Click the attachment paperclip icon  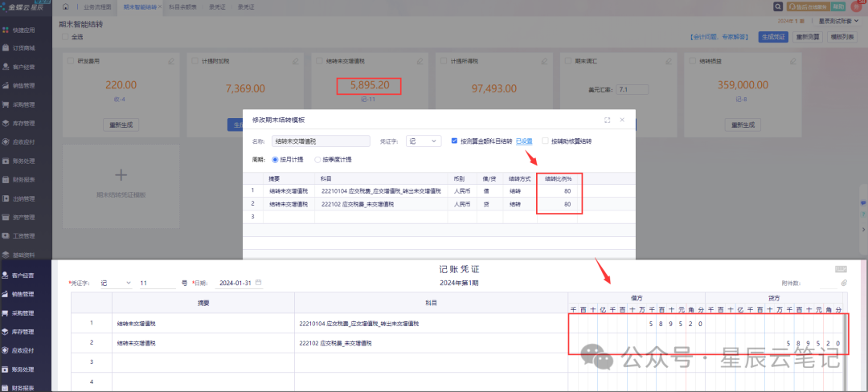tap(844, 283)
